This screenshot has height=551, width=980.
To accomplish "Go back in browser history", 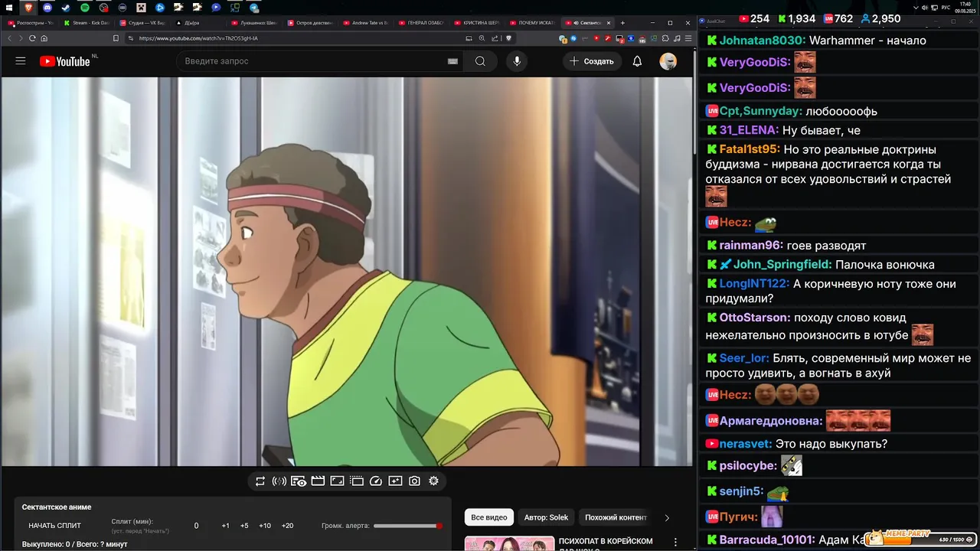I will coord(10,38).
